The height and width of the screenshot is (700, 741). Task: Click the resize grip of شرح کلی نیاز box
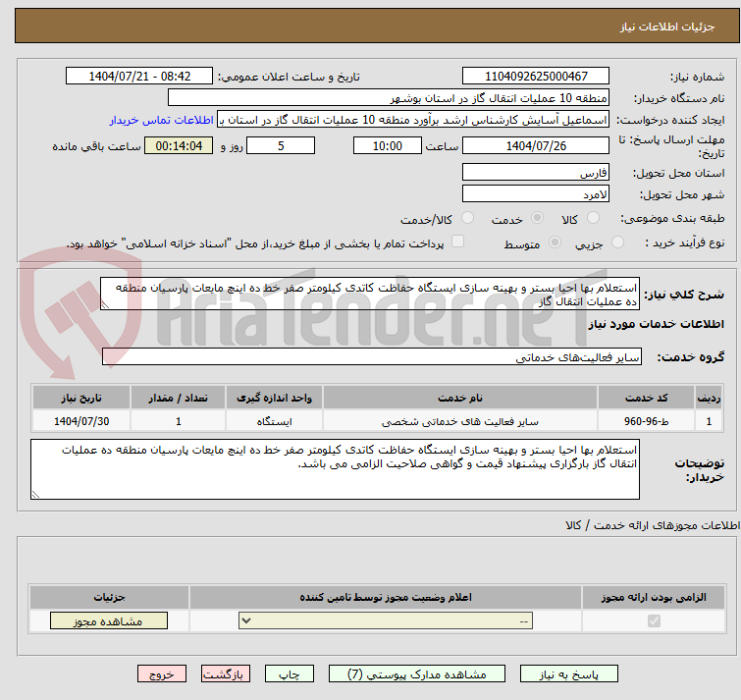pos(105,305)
